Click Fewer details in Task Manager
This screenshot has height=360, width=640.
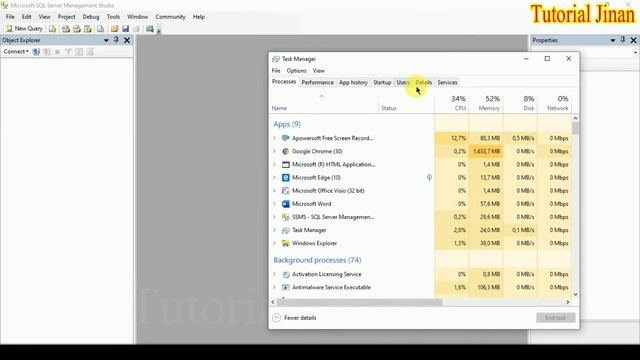coord(294,318)
